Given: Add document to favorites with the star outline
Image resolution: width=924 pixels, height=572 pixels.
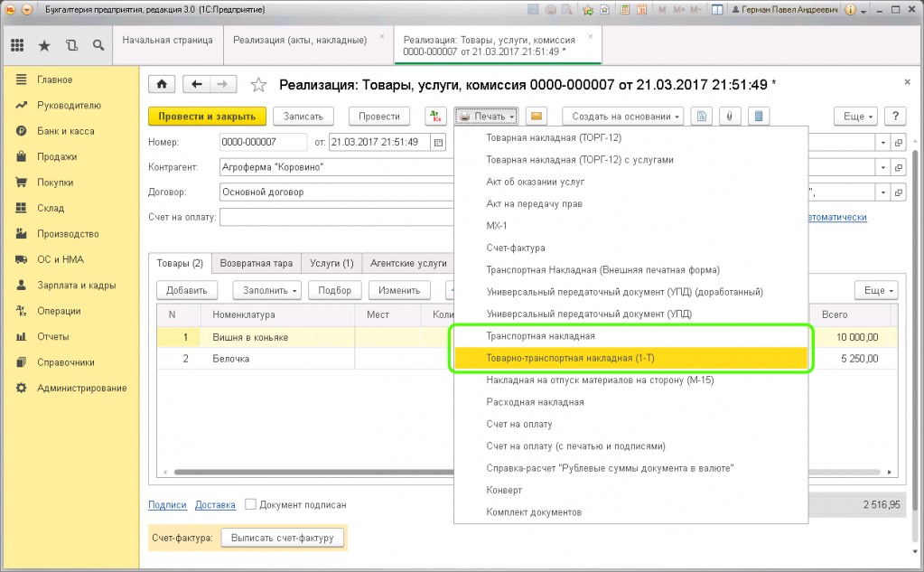Looking at the screenshot, I should 258,85.
